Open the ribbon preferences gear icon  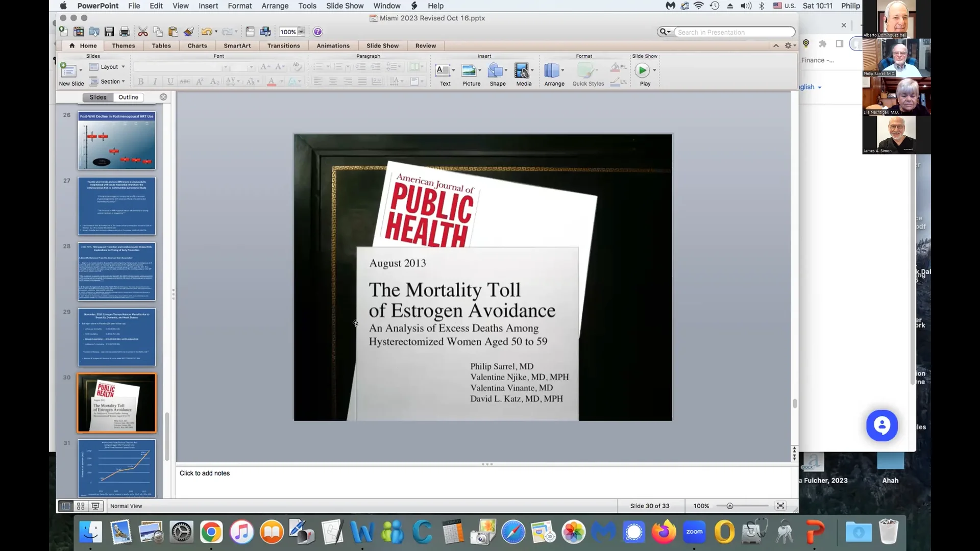[788, 45]
